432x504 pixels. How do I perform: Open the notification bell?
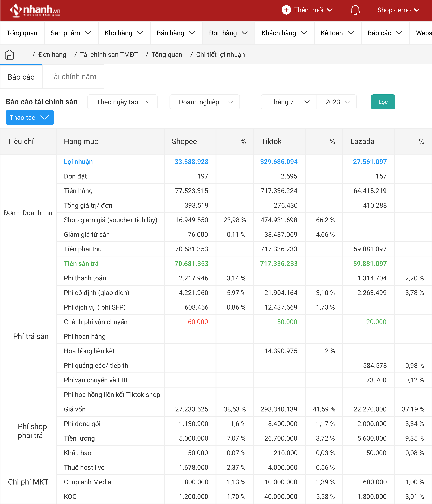tap(355, 10)
